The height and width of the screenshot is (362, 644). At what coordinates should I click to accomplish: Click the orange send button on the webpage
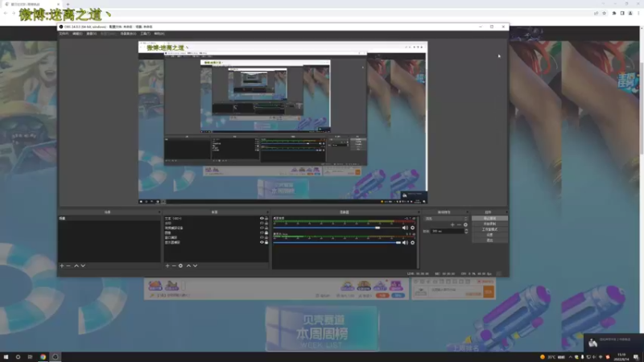pos(489,291)
